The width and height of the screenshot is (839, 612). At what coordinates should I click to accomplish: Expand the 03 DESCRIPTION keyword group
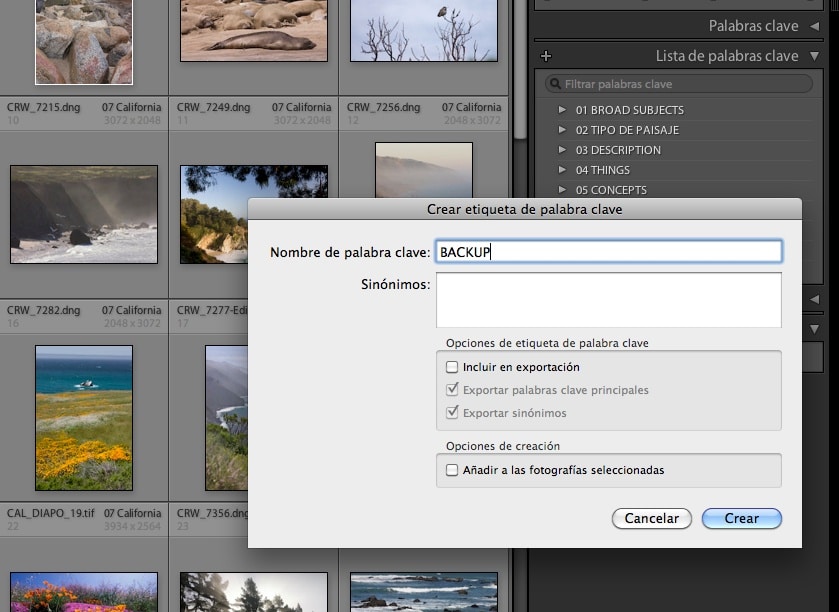pyautogui.click(x=562, y=150)
